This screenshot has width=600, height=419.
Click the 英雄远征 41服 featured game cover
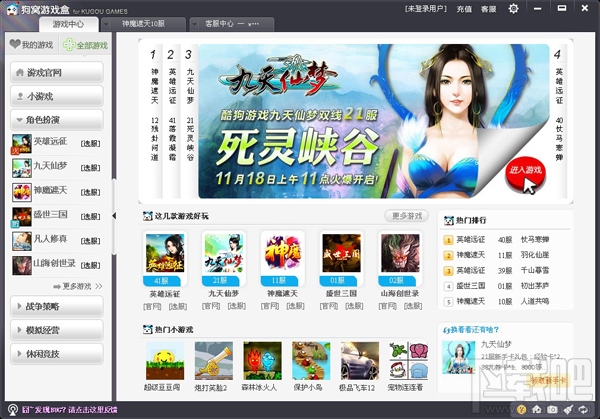[x=165, y=253]
